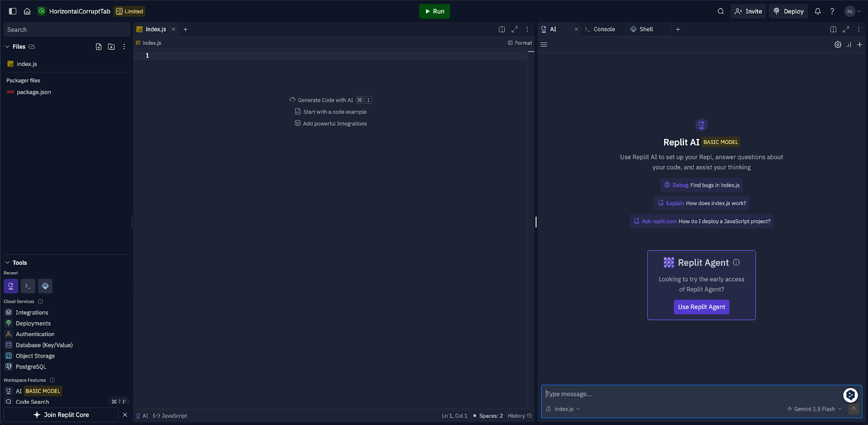Select Explain How does index.js work
The width and height of the screenshot is (868, 425).
701,203
